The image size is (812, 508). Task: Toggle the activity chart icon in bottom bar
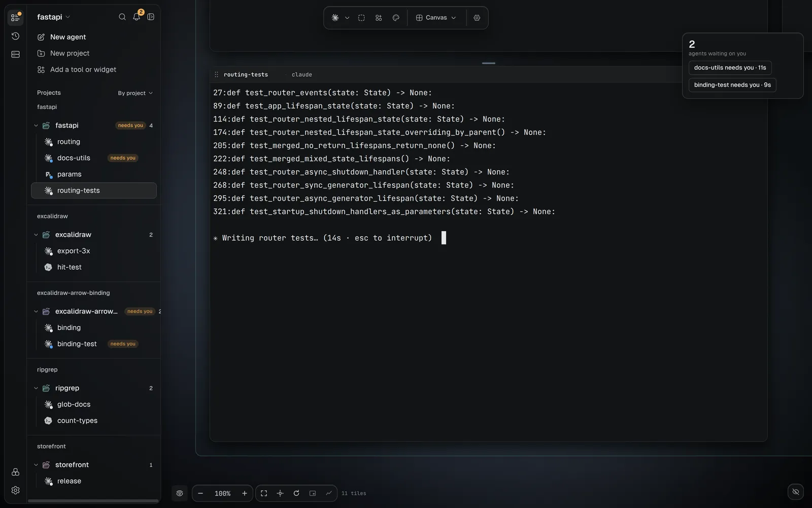(329, 493)
